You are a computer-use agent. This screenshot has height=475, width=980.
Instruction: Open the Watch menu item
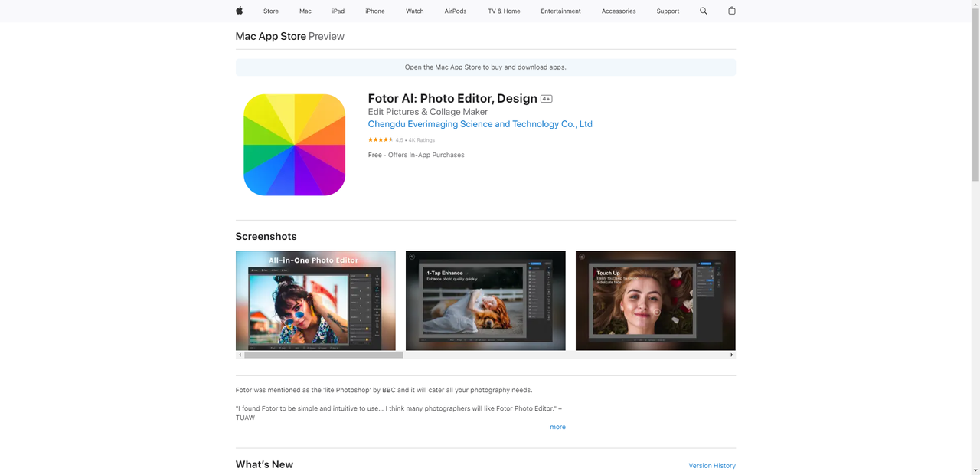pyautogui.click(x=415, y=11)
